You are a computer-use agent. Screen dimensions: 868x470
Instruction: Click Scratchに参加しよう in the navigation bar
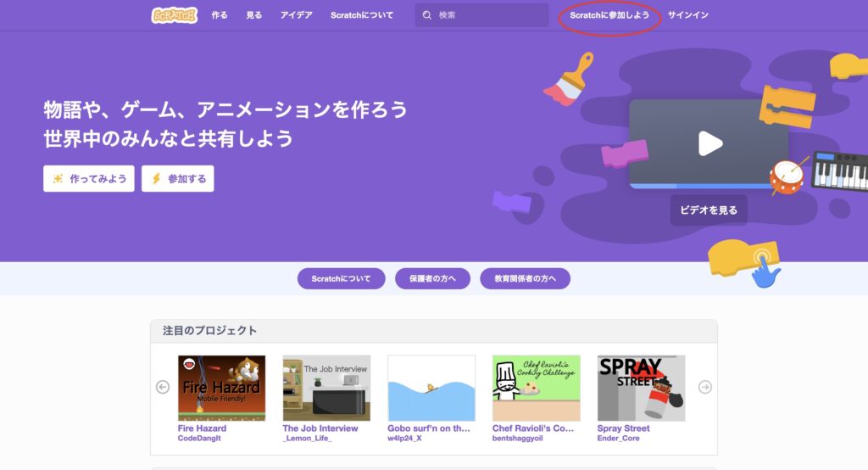609,15
